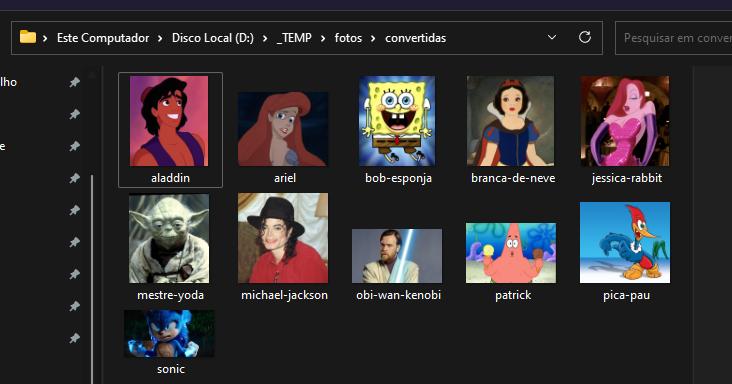The width and height of the screenshot is (732, 384).
Task: Click the 'aladdin' file name label
Action: [x=170, y=178]
